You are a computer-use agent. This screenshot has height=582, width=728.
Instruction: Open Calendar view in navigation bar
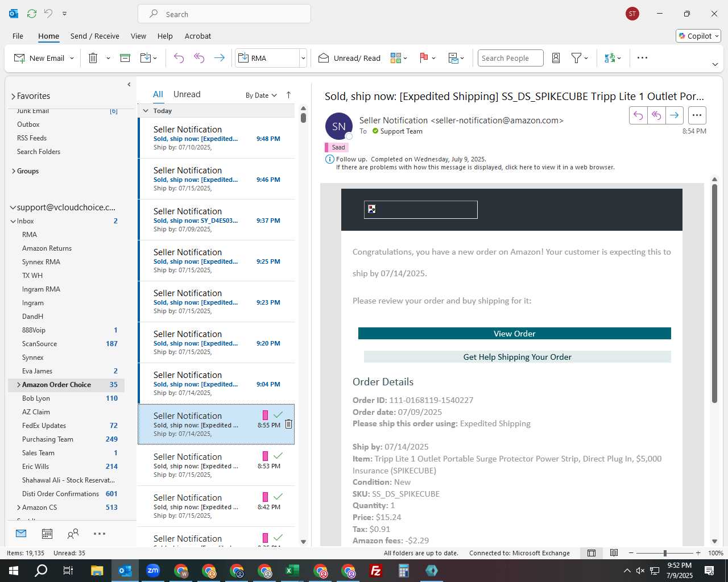click(x=47, y=534)
